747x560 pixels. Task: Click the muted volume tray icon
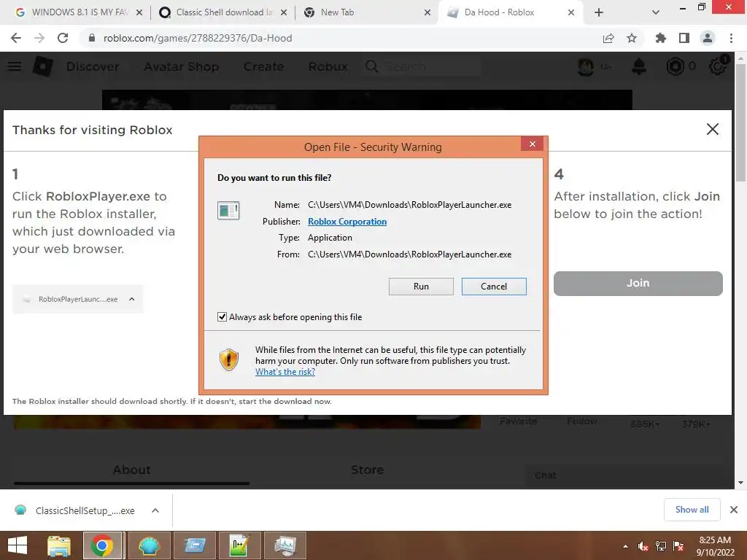coord(643,546)
